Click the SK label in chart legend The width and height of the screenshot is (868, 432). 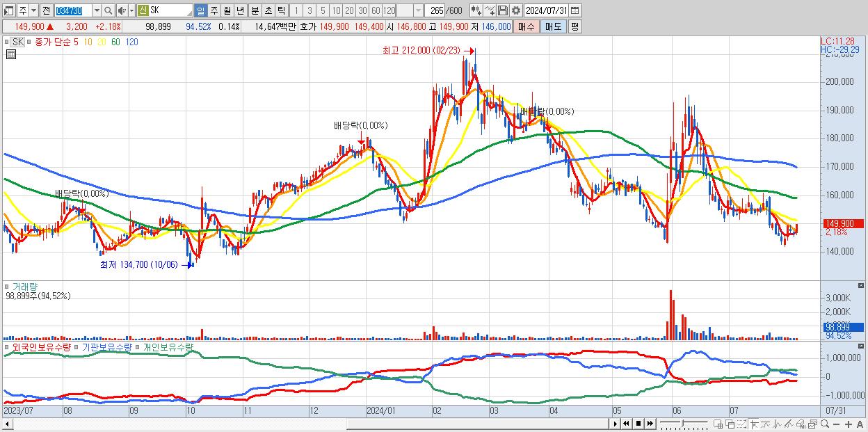17,42
